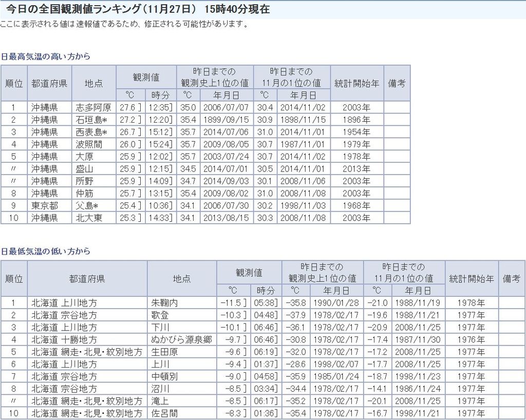Select the 1896年 statistics start year
The width and height of the screenshot is (526, 420).
click(356, 120)
